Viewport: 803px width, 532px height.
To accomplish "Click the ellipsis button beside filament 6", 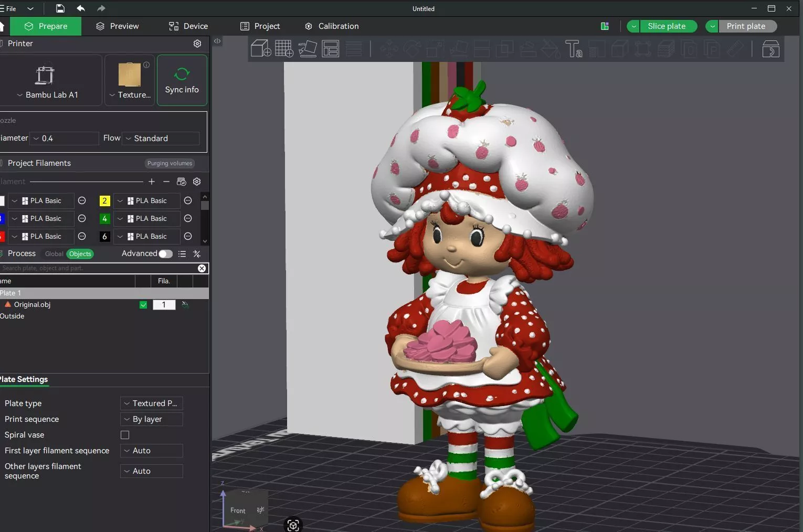I will click(188, 236).
